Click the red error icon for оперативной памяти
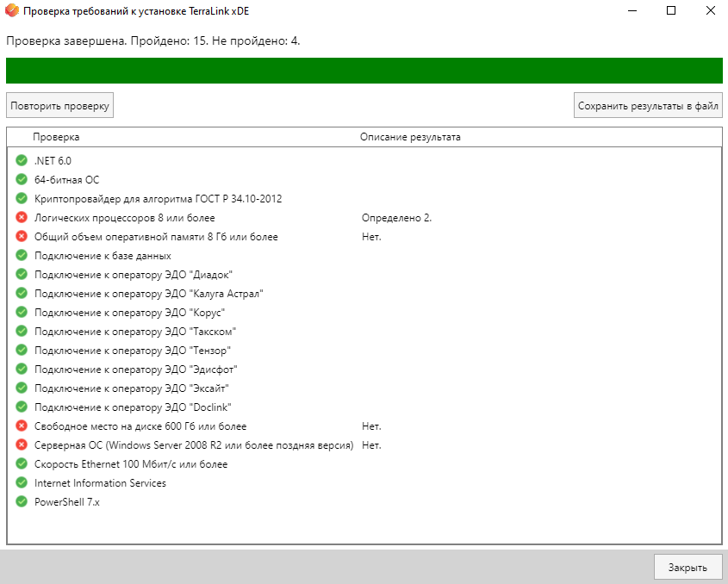This screenshot has height=584, width=728. (x=22, y=236)
